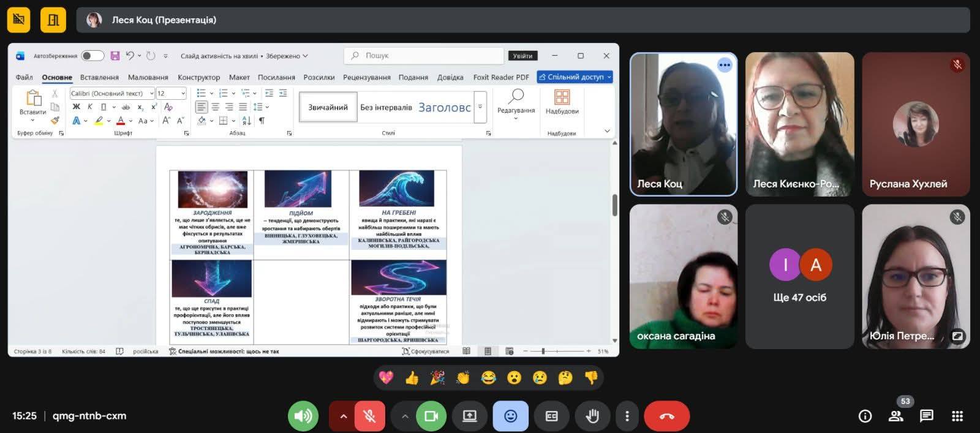Open the chat messages panel
980x433 pixels.
click(926, 416)
